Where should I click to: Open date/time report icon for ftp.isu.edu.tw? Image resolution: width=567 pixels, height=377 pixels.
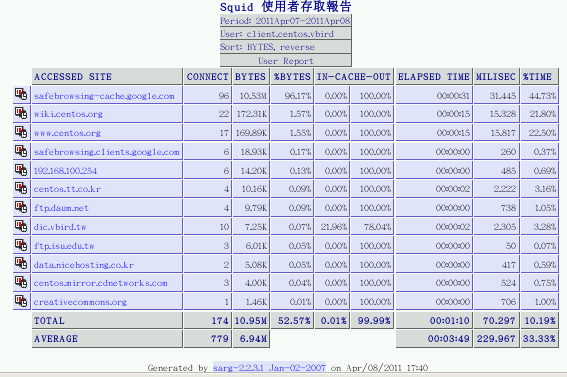(21, 245)
